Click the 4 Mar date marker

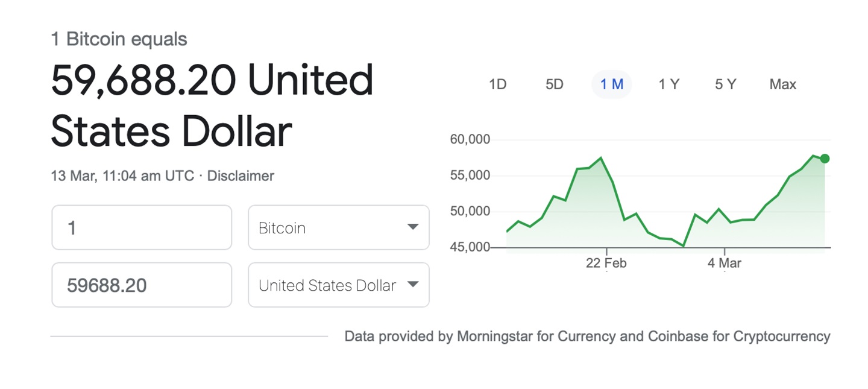[x=725, y=264]
